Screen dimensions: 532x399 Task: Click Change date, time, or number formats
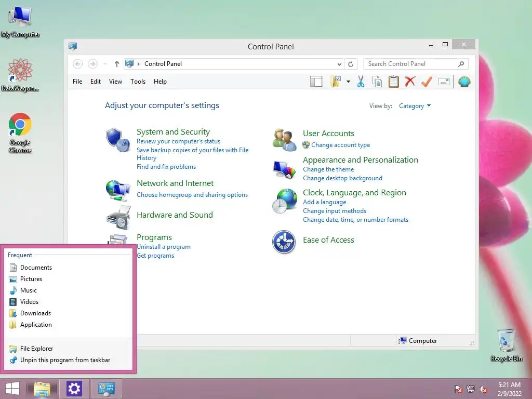pyautogui.click(x=355, y=220)
